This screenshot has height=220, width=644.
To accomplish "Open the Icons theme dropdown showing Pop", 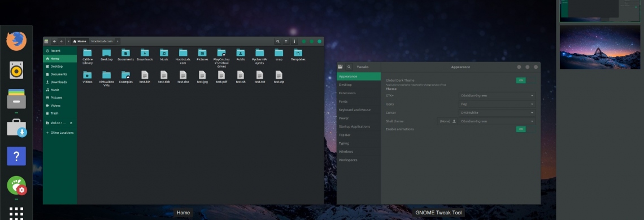I will coord(497,104).
